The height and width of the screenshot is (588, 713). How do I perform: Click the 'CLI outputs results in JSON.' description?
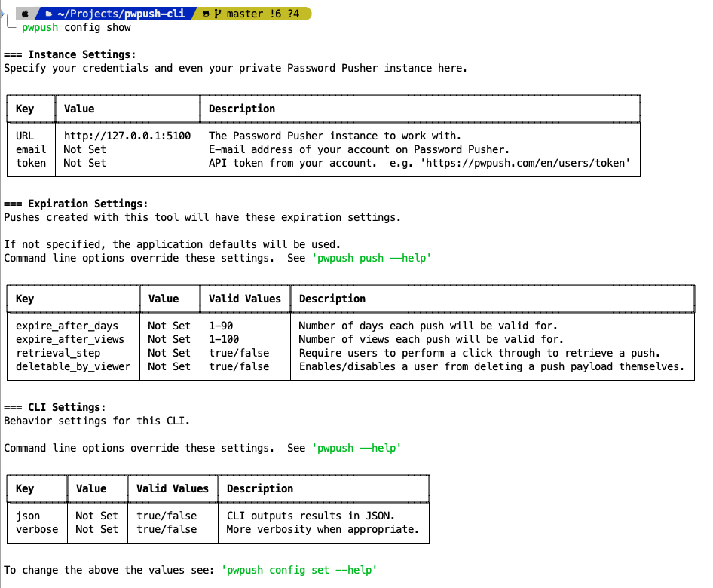[311, 516]
